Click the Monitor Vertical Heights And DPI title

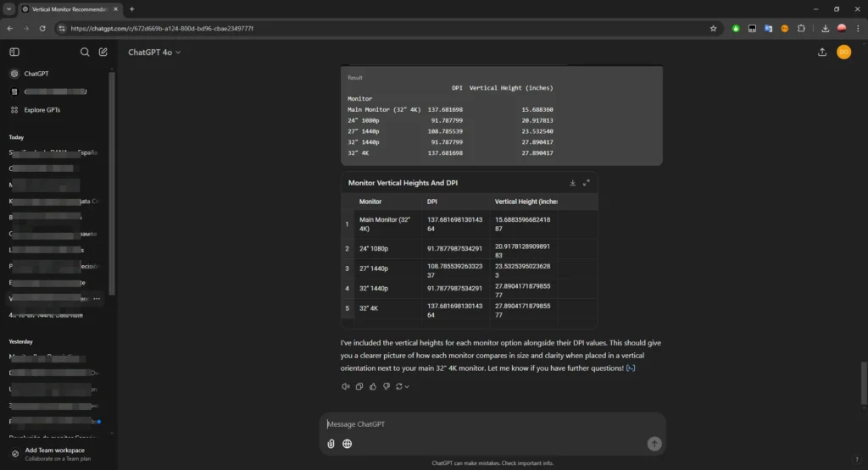tap(403, 183)
